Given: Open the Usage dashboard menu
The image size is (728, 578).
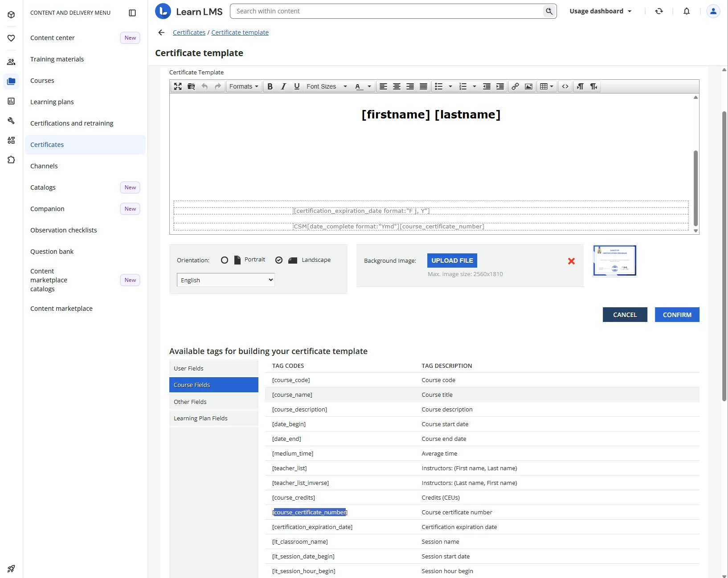Looking at the screenshot, I should 601,11.
